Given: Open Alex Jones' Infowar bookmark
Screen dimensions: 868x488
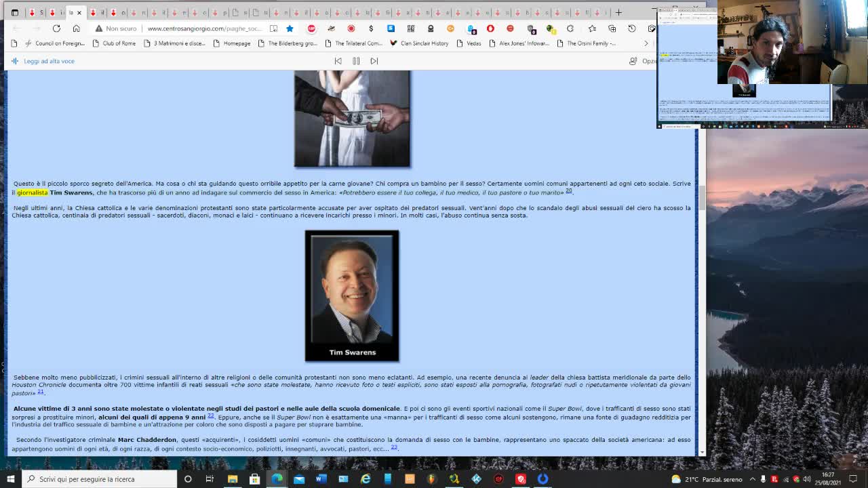Looking at the screenshot, I should (519, 43).
